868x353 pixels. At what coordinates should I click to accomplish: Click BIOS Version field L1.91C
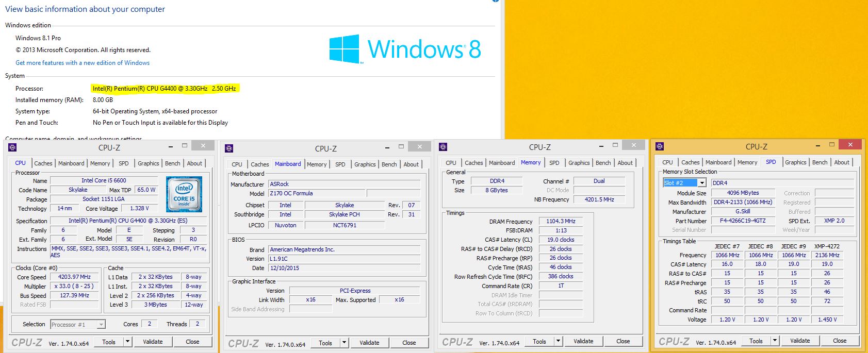(x=344, y=259)
